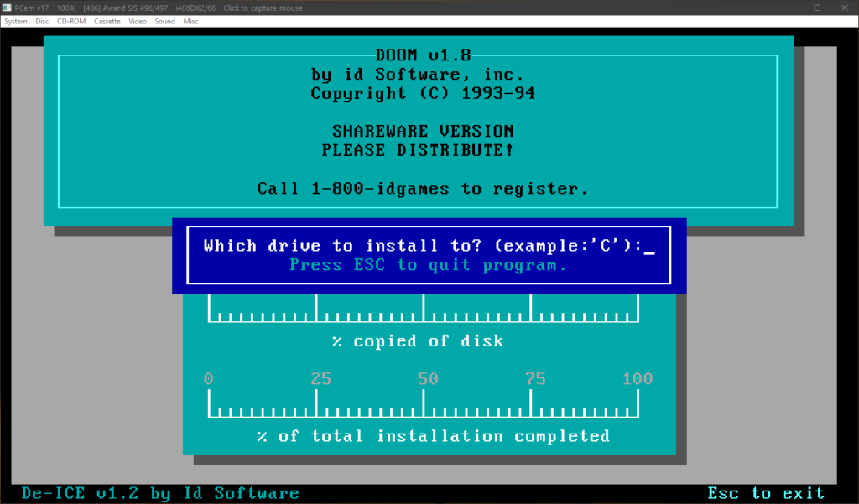Click the PCem icon in the title bar
Viewport: 859px width, 504px height.
[x=8, y=8]
